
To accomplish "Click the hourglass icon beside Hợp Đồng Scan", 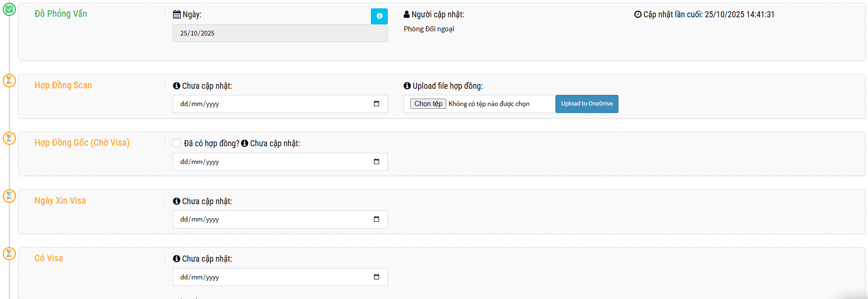I will [x=9, y=80].
